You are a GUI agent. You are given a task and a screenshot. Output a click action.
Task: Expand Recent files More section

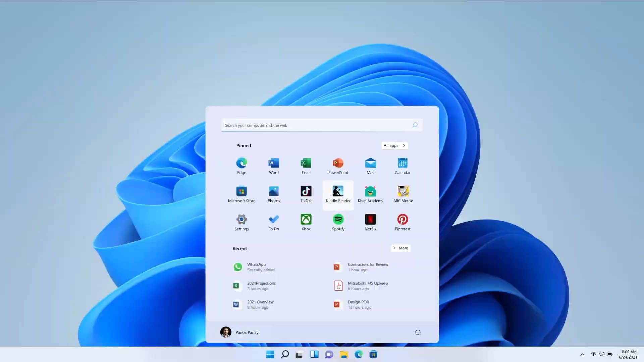point(400,248)
